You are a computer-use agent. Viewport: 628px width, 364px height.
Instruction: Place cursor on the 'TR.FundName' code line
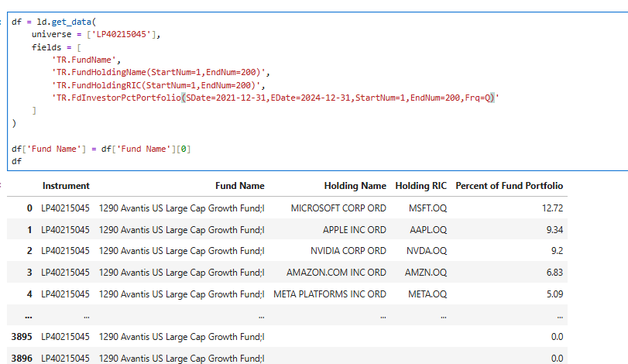click(86, 60)
